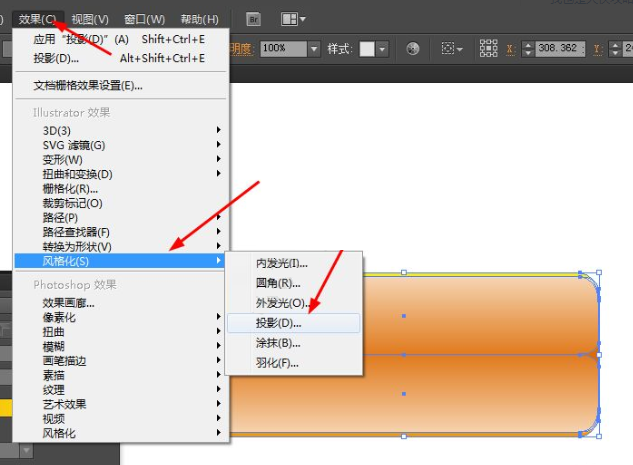
Task: Select the transform reference point grid
Action: pyautogui.click(x=488, y=48)
